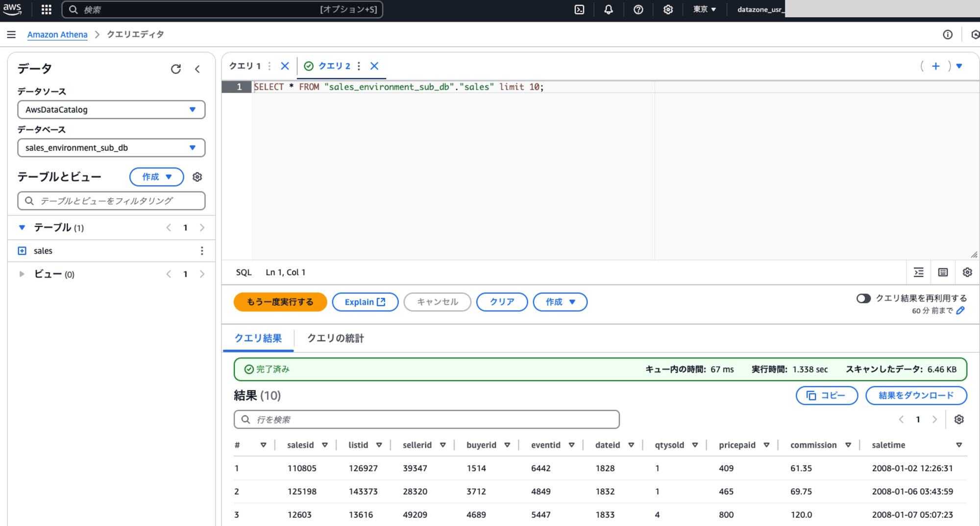The height and width of the screenshot is (526, 980).
Task: Open the query tabs dropdown arrow
Action: [x=959, y=66]
